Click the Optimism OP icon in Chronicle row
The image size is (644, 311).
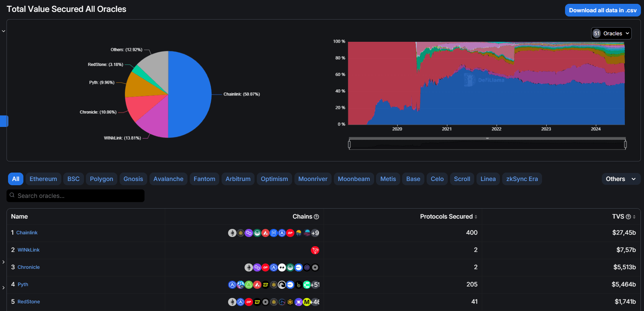click(265, 267)
